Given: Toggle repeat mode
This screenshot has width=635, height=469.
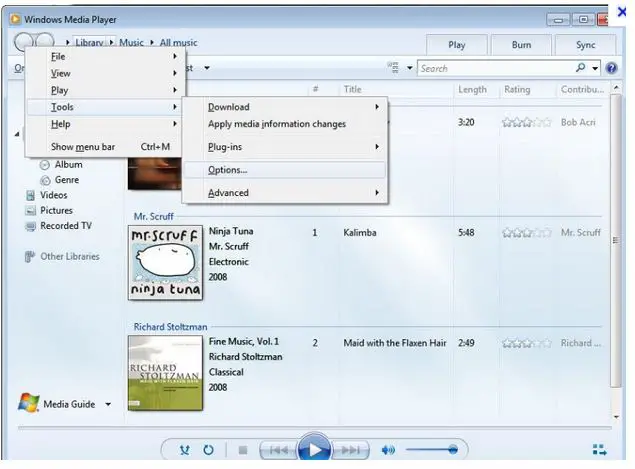Looking at the screenshot, I should tap(208, 450).
